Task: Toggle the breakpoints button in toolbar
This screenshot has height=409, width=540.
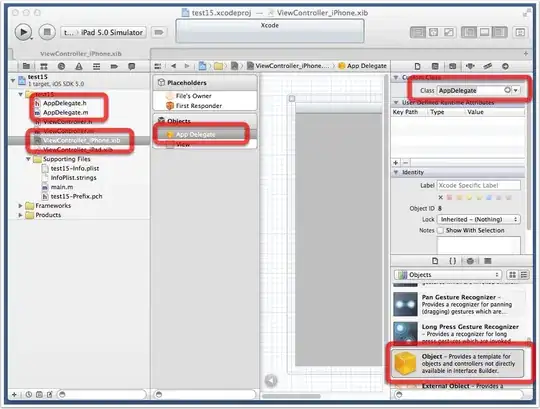Action: pos(158,32)
